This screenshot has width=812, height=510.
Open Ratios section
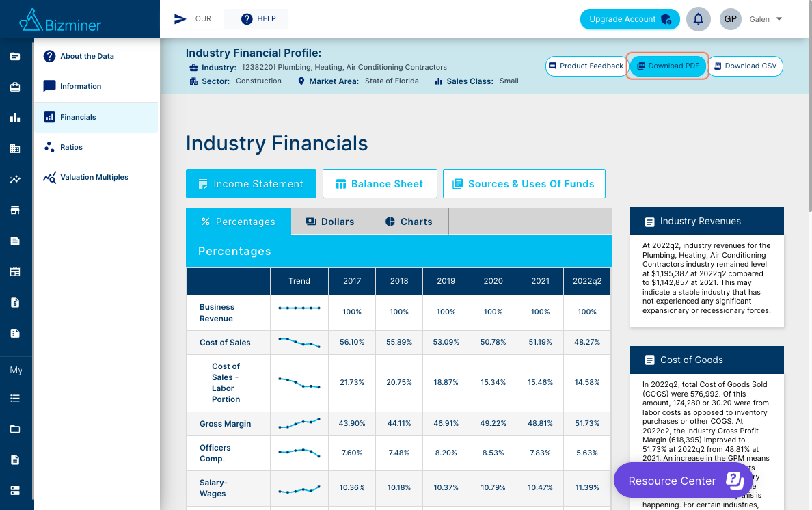click(96, 147)
